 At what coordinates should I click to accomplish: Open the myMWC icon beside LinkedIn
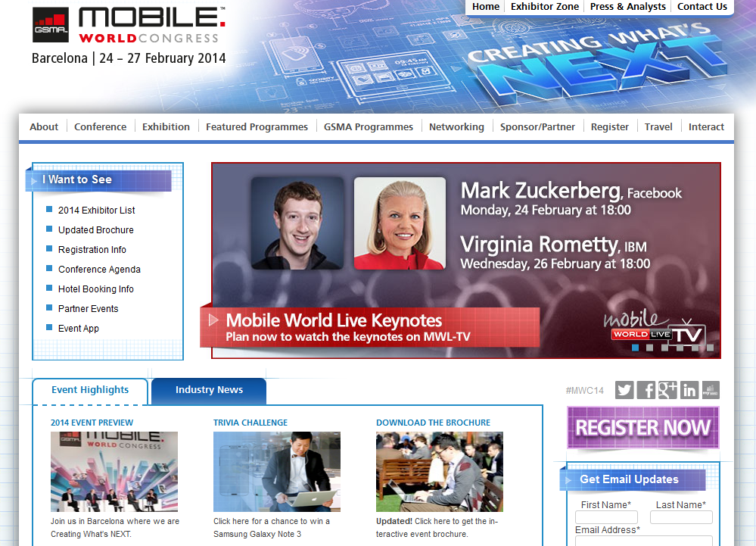coord(711,390)
